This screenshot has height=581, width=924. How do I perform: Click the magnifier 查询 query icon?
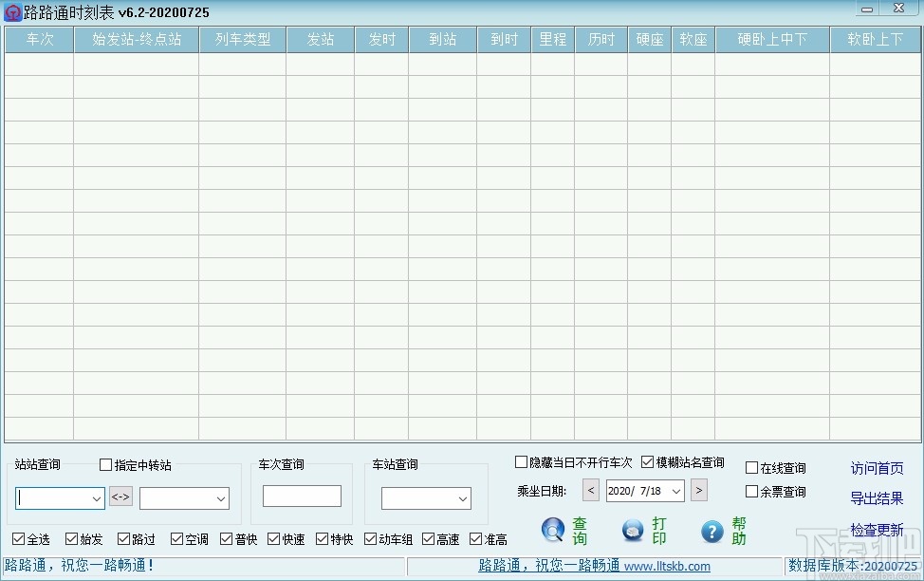(x=553, y=532)
